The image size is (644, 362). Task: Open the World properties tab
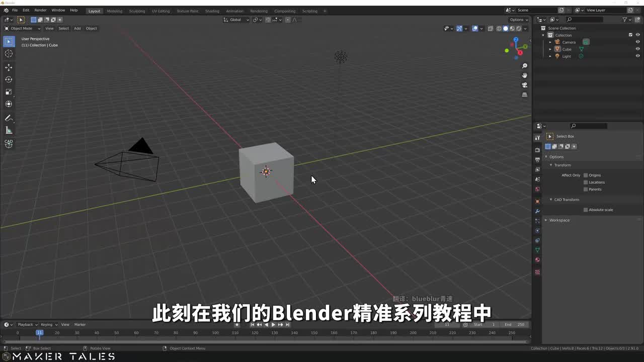[x=537, y=189]
